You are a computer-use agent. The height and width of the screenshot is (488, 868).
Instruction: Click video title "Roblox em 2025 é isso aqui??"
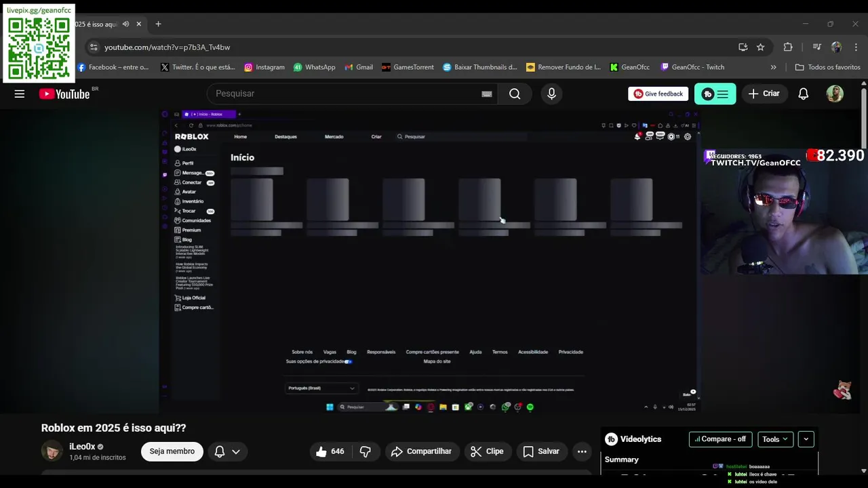click(113, 428)
